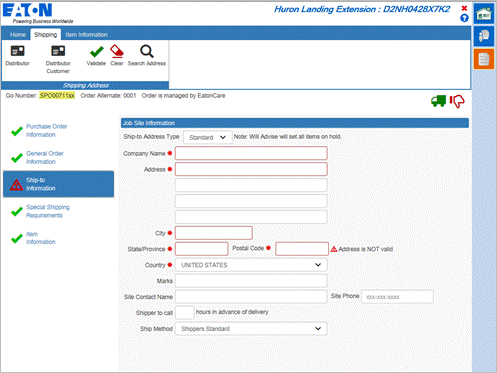Select the Shipping tab

pos(46,34)
